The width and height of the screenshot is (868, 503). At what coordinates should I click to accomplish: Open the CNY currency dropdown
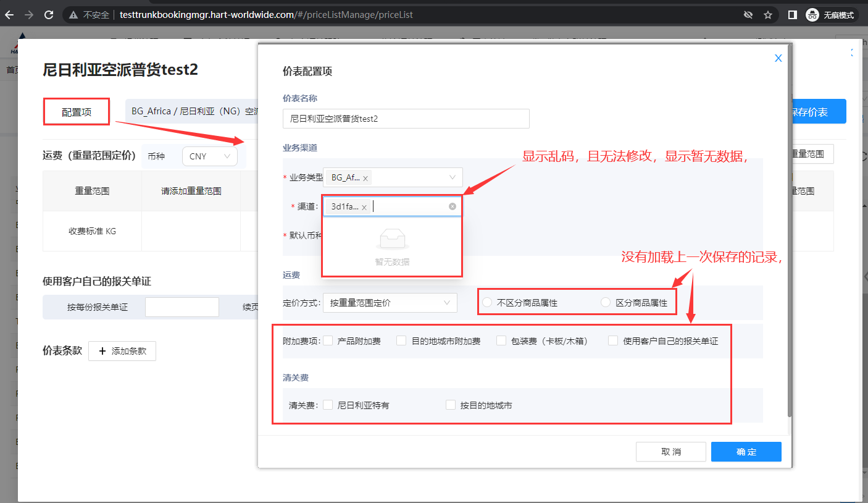[x=209, y=156]
